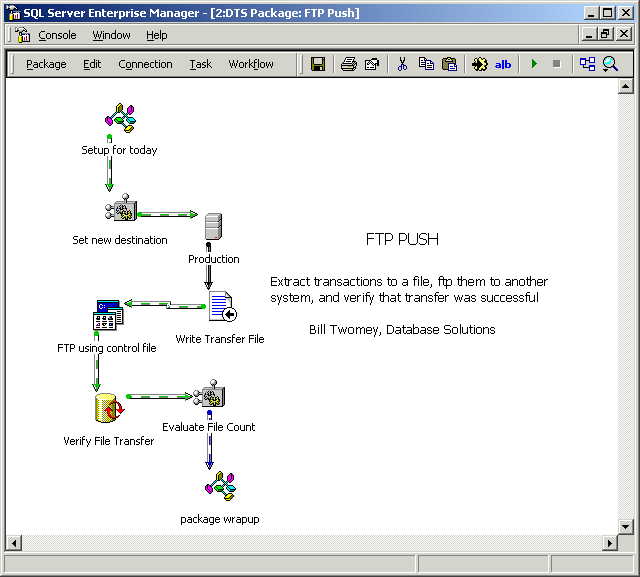Select the package wrapup task icon
640x577 pixels.
tap(220, 486)
